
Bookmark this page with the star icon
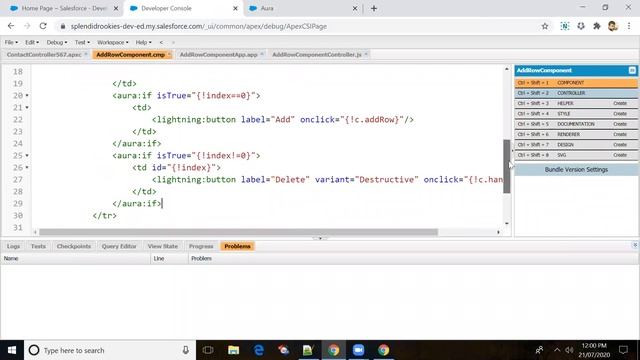coord(544,26)
